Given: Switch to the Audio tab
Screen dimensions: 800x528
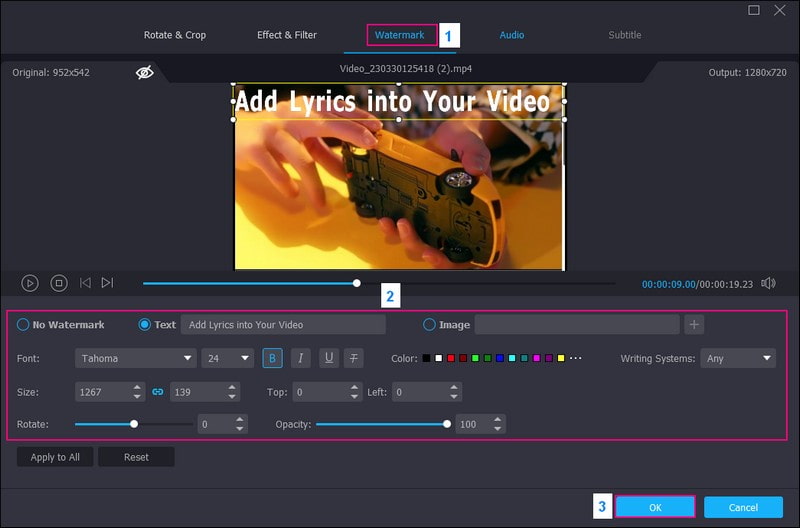Looking at the screenshot, I should click(x=512, y=35).
